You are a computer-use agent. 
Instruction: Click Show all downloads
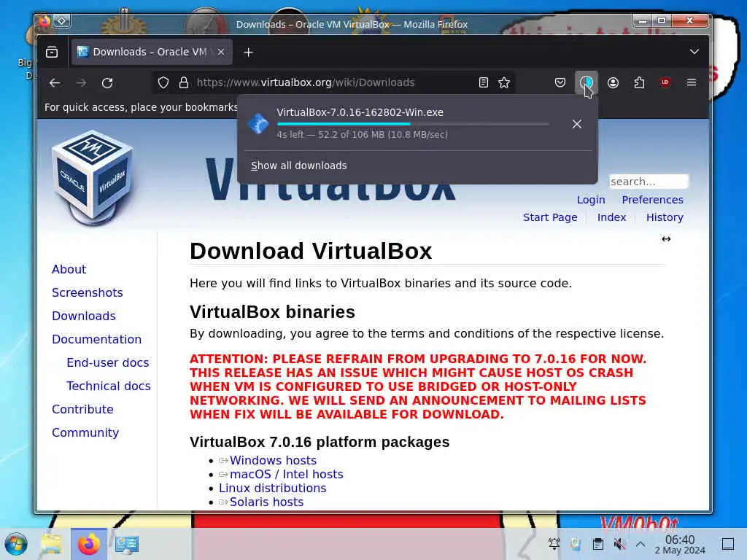tap(298, 166)
